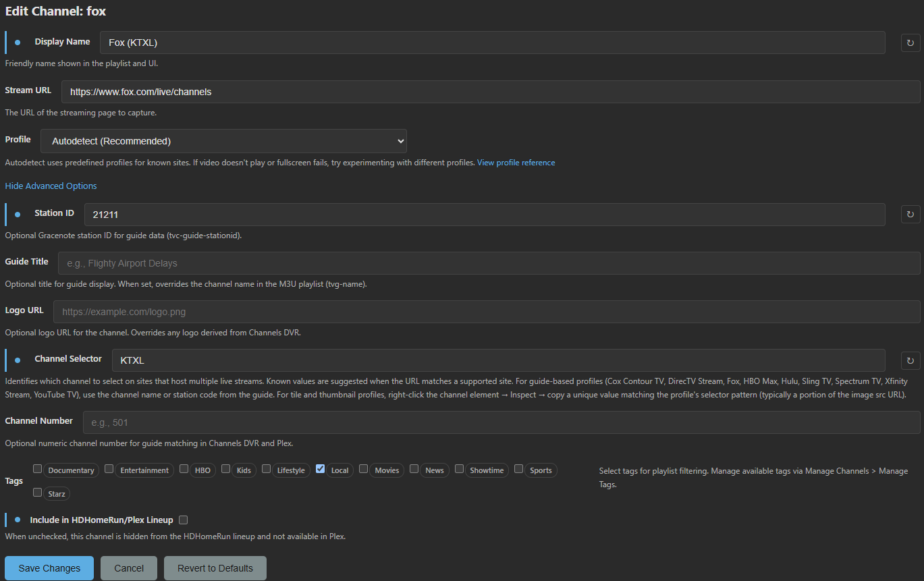The height and width of the screenshot is (581, 924).
Task: Tick the Sports tag checkbox
Action: pos(519,469)
